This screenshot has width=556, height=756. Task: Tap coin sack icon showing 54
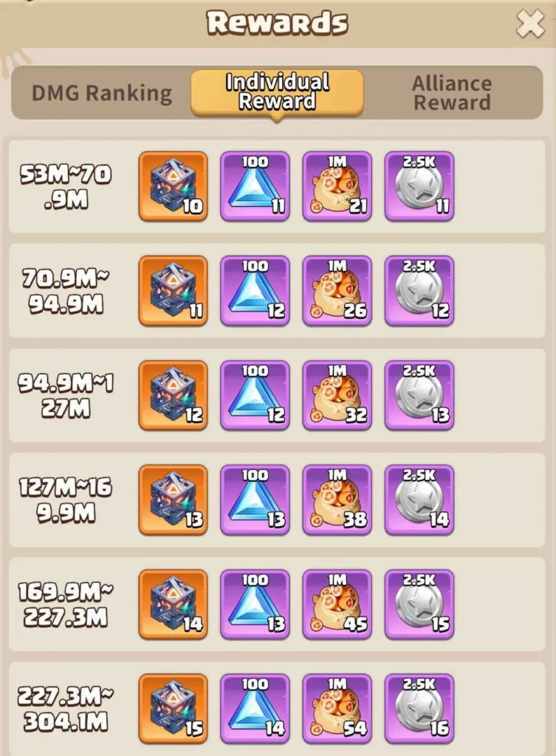tap(337, 709)
